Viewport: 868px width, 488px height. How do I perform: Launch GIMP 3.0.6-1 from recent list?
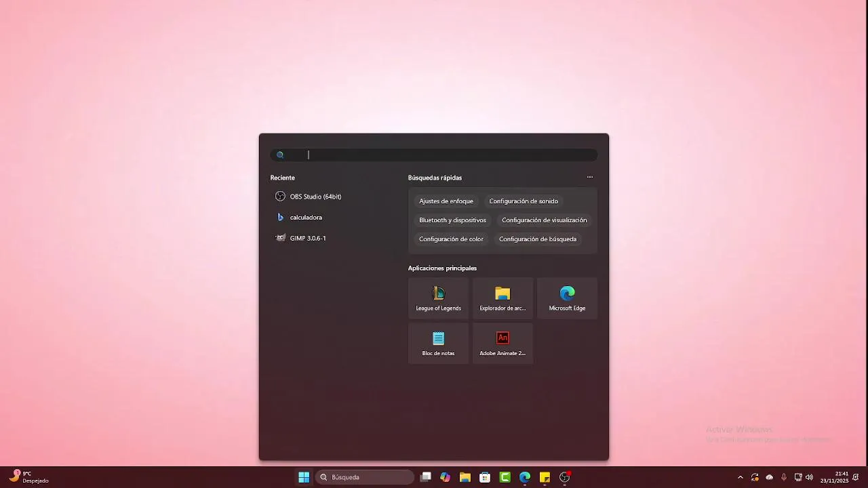[301, 238]
